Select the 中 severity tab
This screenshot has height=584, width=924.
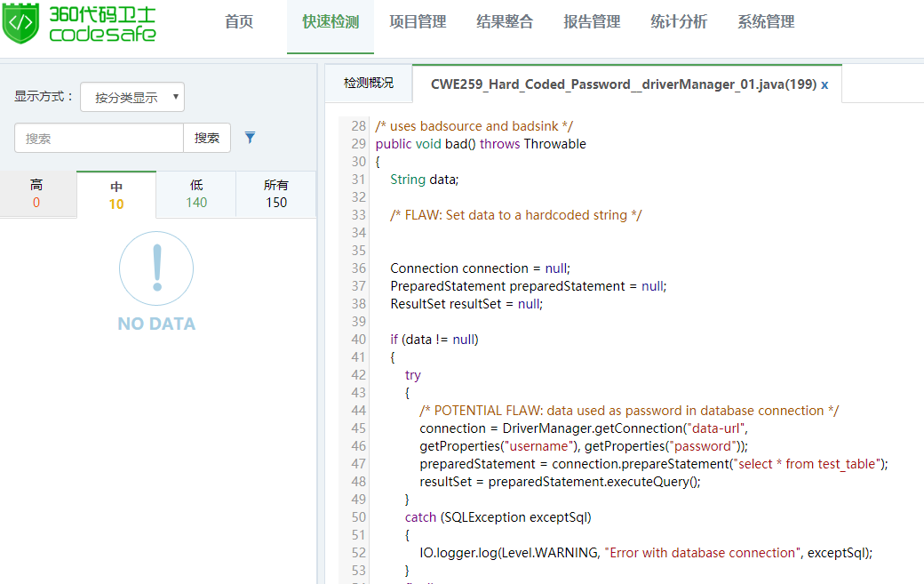(116, 195)
